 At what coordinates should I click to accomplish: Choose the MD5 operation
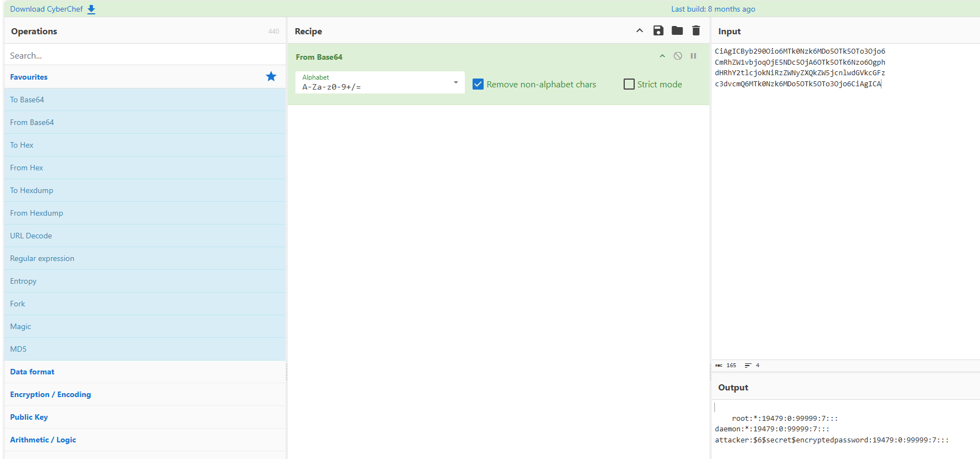click(x=145, y=349)
